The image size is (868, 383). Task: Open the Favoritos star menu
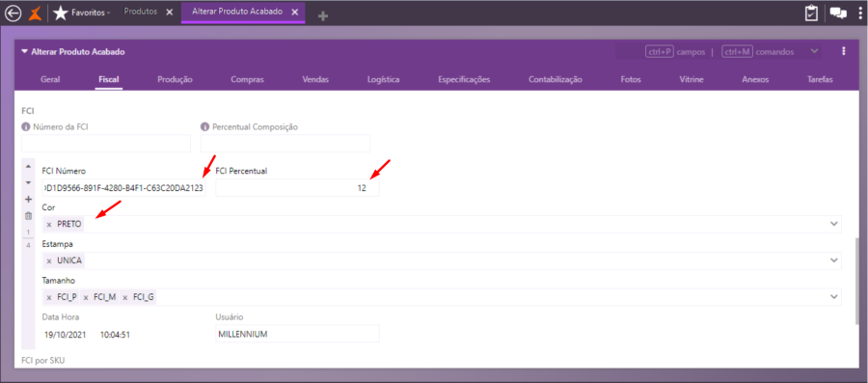click(x=81, y=13)
